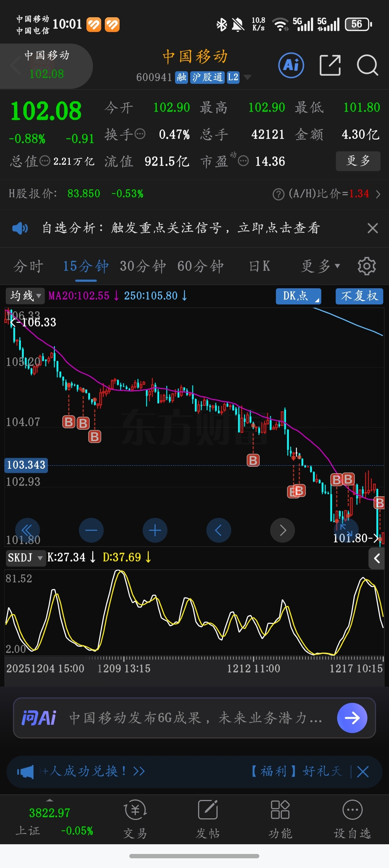Tap the 沪股通 badge
Image resolution: width=389 pixels, height=868 pixels.
coord(207,77)
